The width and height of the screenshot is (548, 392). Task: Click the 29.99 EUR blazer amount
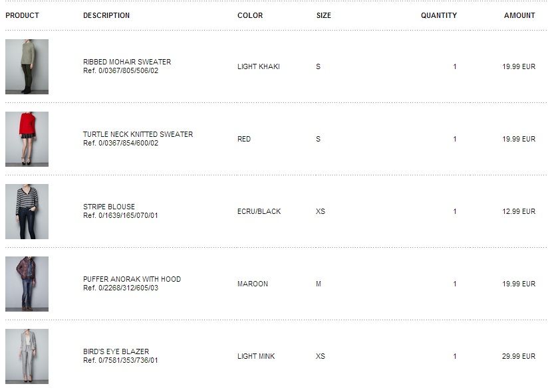518,356
